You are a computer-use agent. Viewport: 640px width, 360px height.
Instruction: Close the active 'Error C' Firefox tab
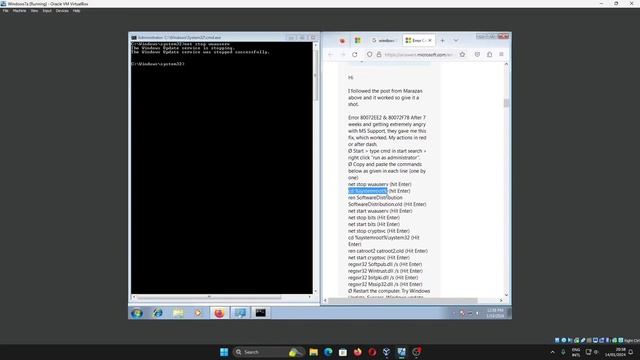point(430,40)
